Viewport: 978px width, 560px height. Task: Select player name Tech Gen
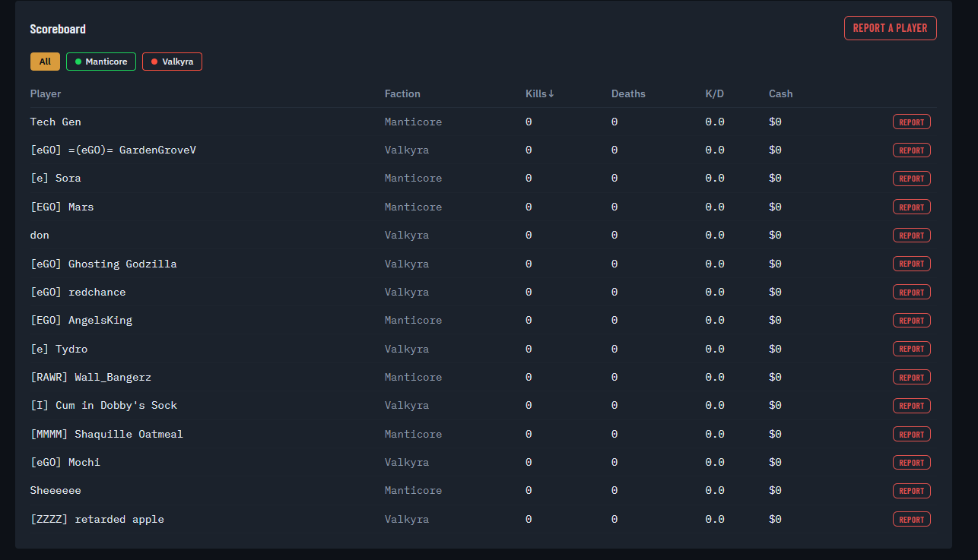pyautogui.click(x=56, y=122)
